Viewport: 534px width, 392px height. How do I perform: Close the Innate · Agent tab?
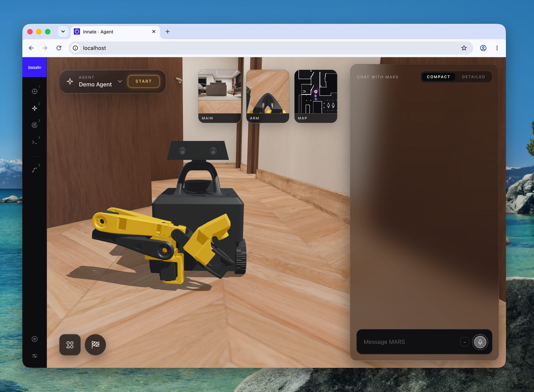pos(154,32)
